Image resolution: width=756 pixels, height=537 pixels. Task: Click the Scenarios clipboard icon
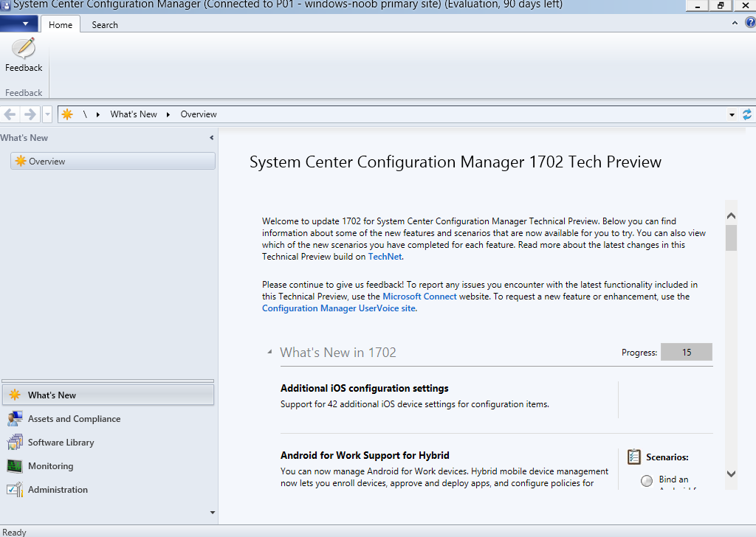(634, 457)
